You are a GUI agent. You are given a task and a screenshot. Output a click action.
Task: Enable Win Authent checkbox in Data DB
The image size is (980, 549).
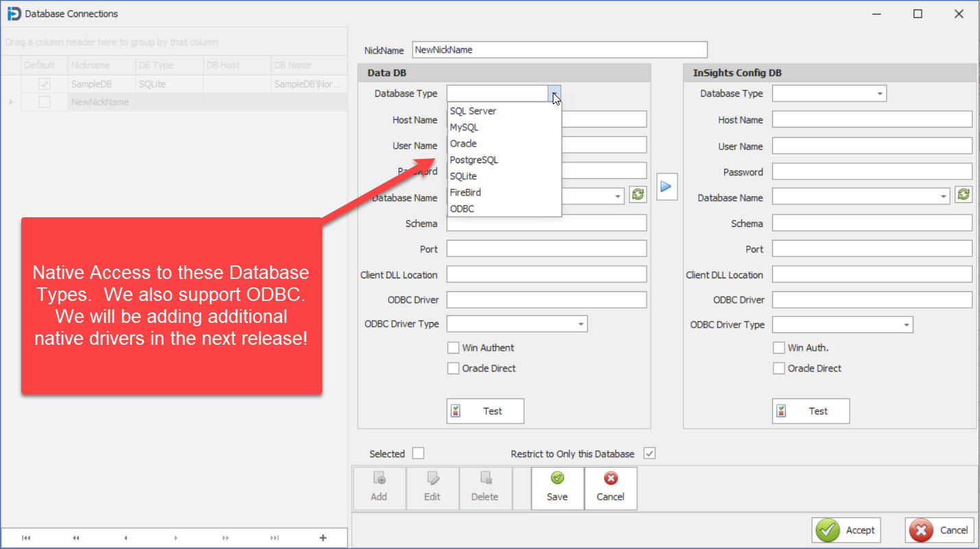click(453, 347)
